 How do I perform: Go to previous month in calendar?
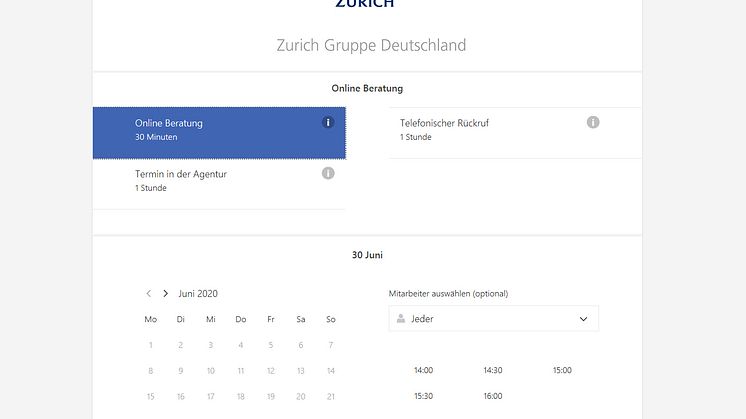(148, 293)
